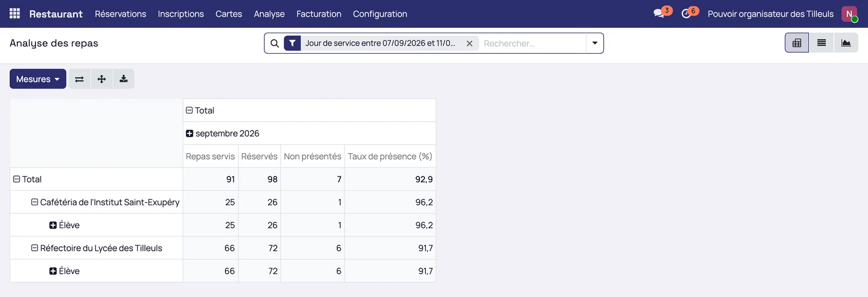Focus the Rechercher search field
868x297 pixels.
click(533, 43)
